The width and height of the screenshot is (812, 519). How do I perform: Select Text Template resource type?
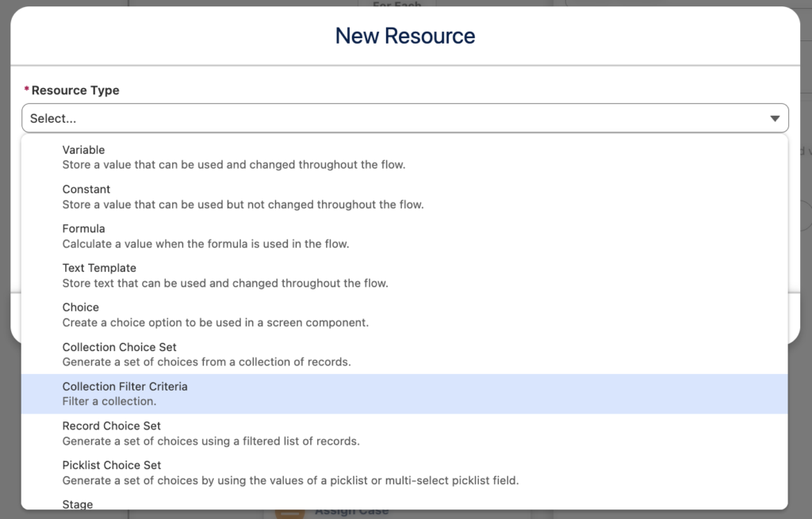tap(404, 275)
